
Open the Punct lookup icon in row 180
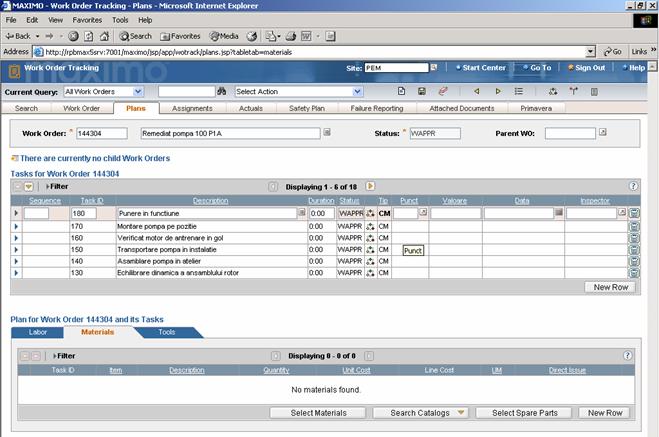coord(423,213)
